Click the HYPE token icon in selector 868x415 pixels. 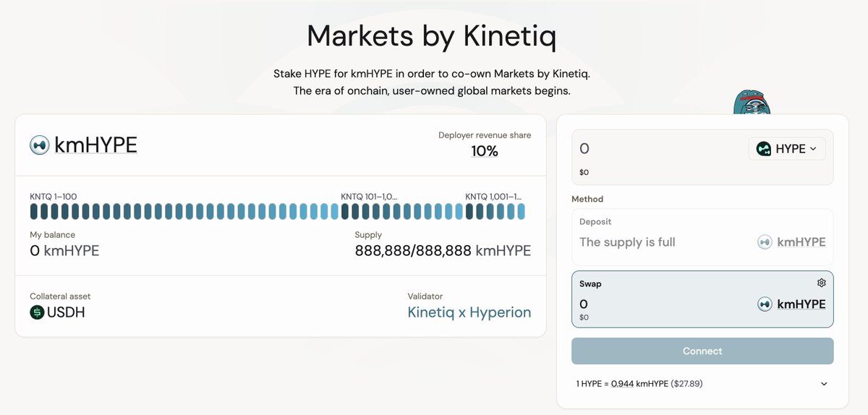[764, 148]
